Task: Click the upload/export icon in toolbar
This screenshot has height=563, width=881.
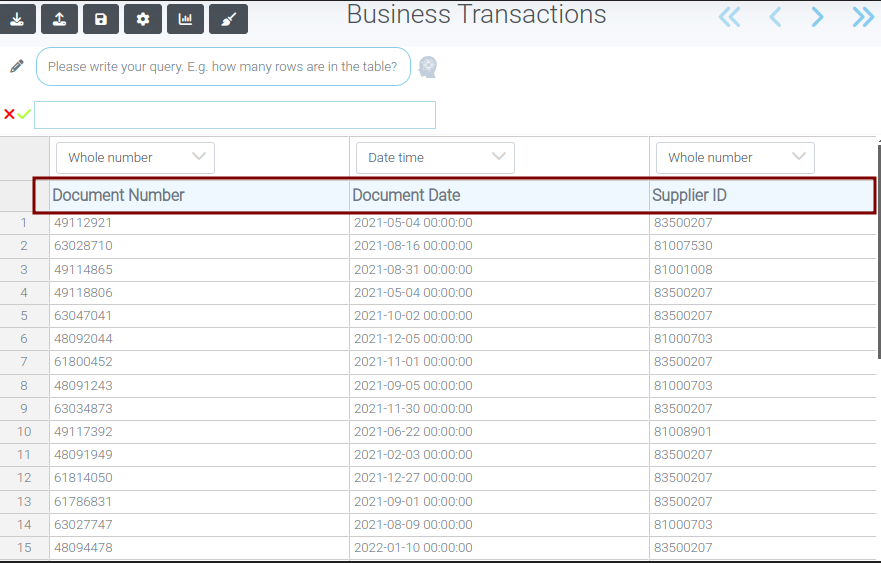Action: (x=60, y=19)
